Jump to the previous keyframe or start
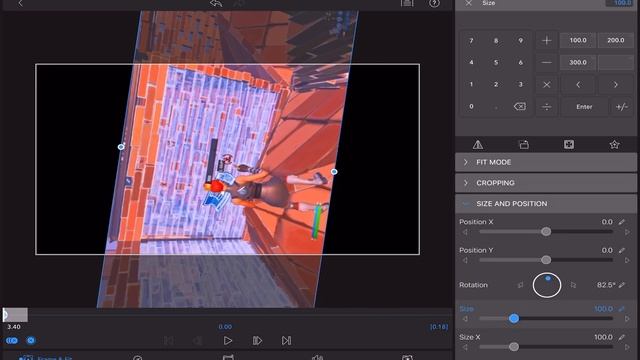Screen dimensions: 640x360 click(x=169, y=340)
